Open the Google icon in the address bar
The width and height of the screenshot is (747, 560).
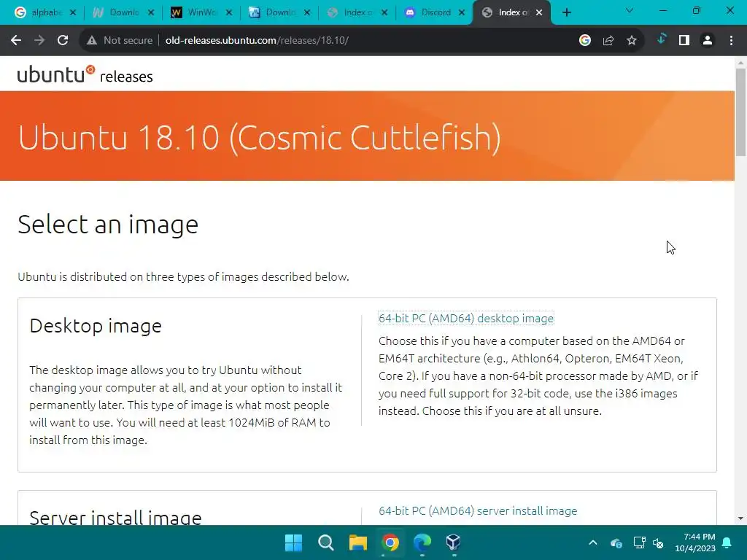click(585, 41)
